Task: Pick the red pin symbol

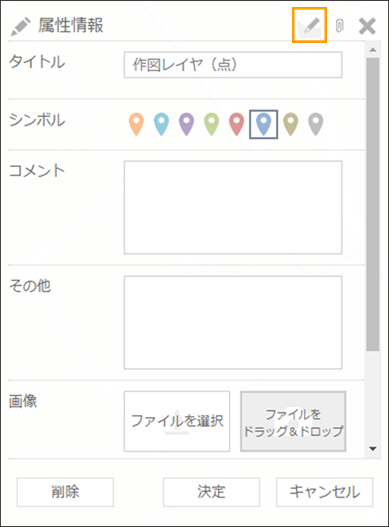Action: click(237, 124)
